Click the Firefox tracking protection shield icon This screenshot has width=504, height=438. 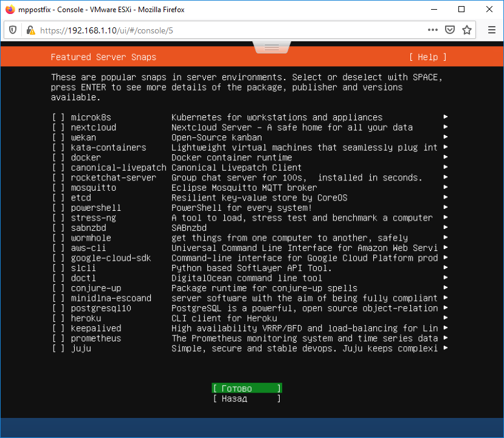coord(13,30)
